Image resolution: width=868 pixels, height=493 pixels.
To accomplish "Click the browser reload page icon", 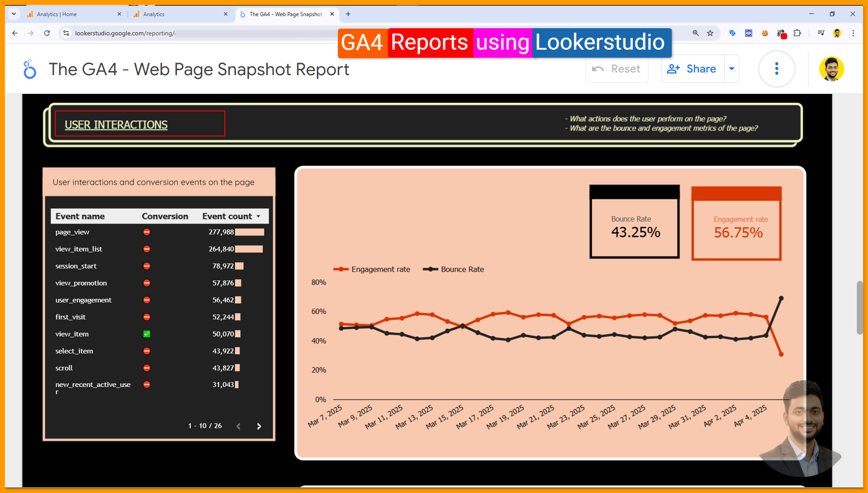I will pyautogui.click(x=47, y=33).
